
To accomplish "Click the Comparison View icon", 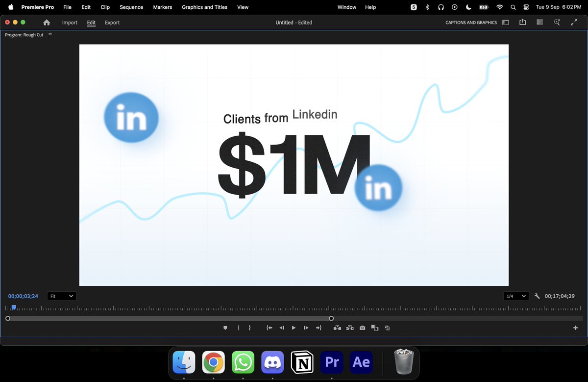I will [375, 328].
